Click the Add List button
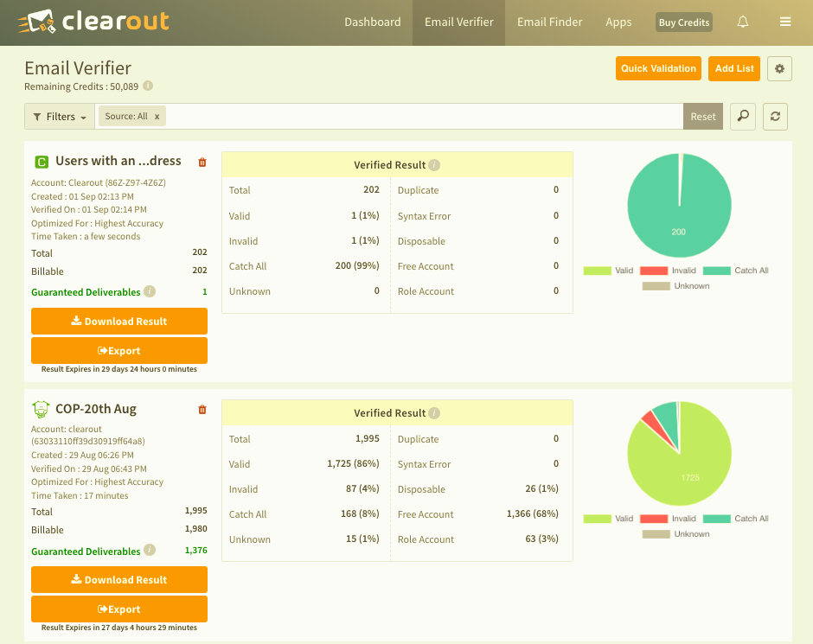 point(734,68)
